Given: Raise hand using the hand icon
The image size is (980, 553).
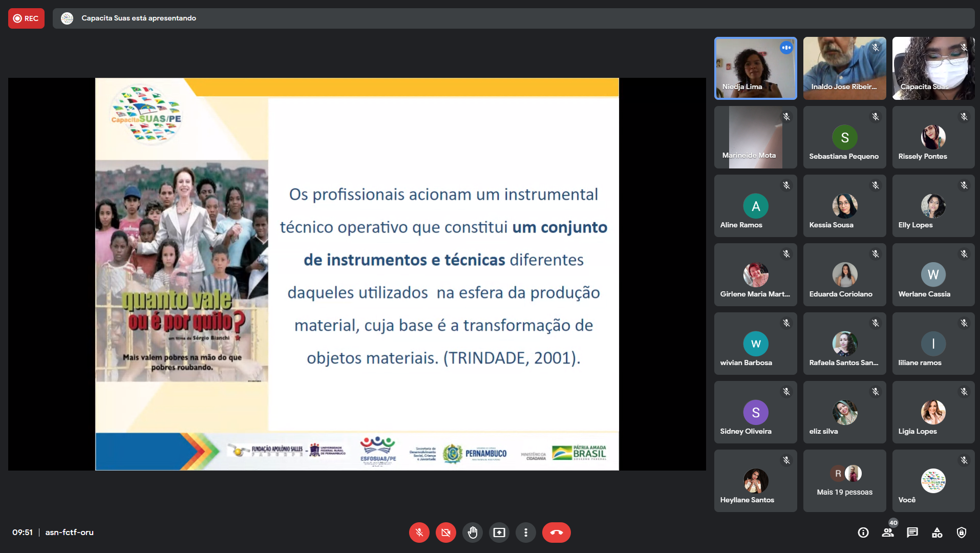Looking at the screenshot, I should (472, 533).
